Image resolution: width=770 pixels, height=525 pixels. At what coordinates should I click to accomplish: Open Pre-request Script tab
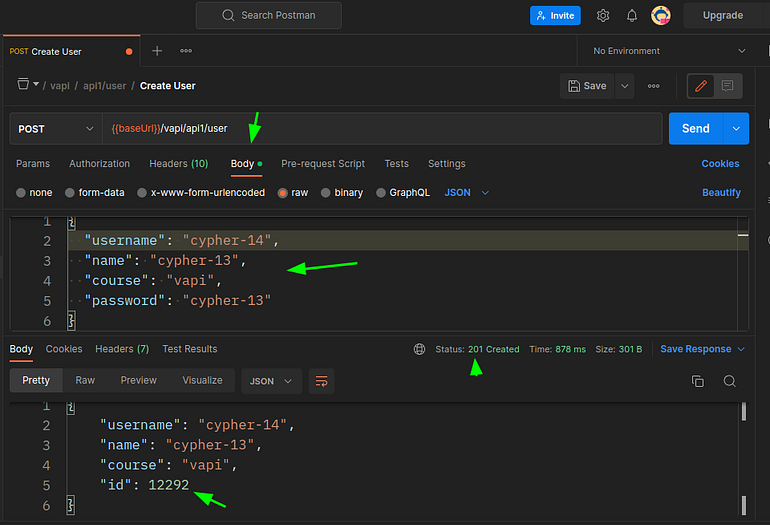click(323, 164)
